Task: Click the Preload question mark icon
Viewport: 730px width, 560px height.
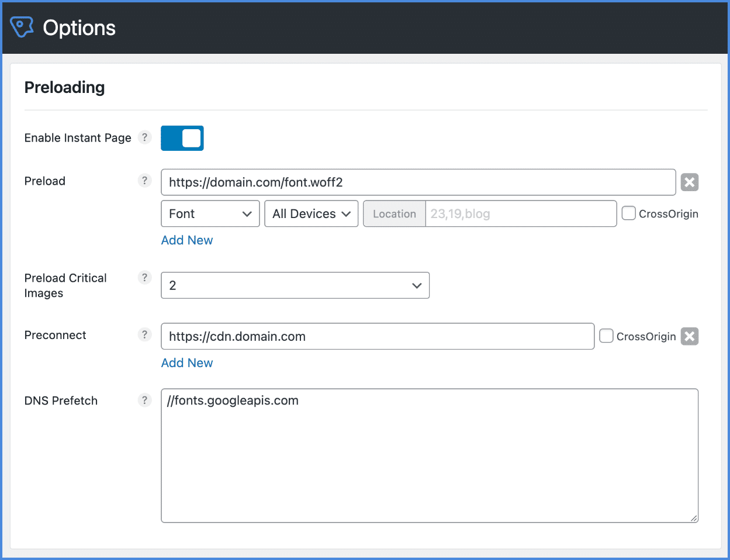Action: coord(144,181)
